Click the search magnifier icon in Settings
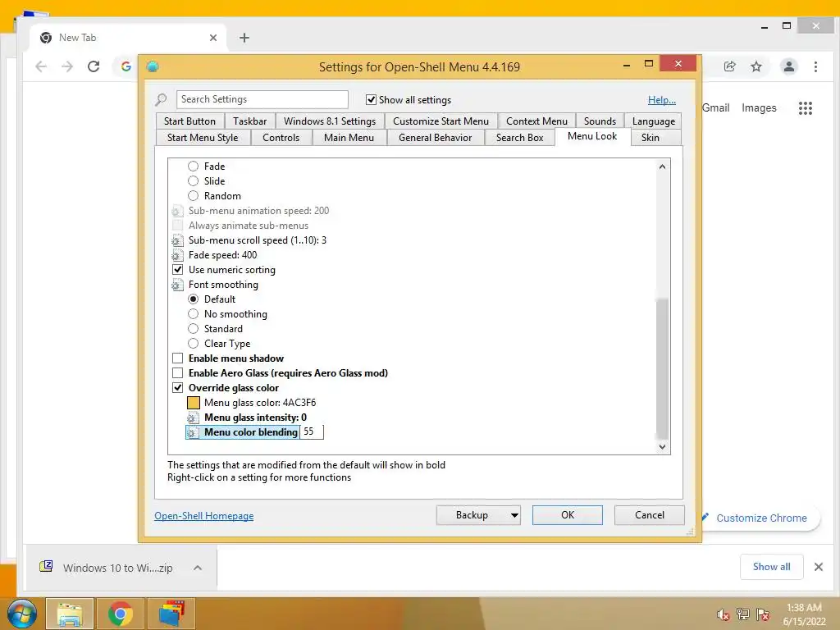The width and height of the screenshot is (840, 630). [x=161, y=99]
